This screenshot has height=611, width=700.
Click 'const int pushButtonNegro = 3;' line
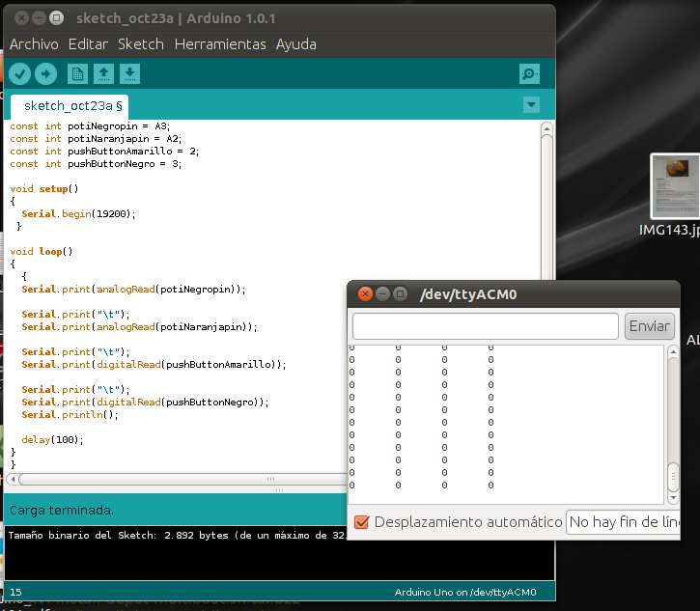(x=96, y=164)
